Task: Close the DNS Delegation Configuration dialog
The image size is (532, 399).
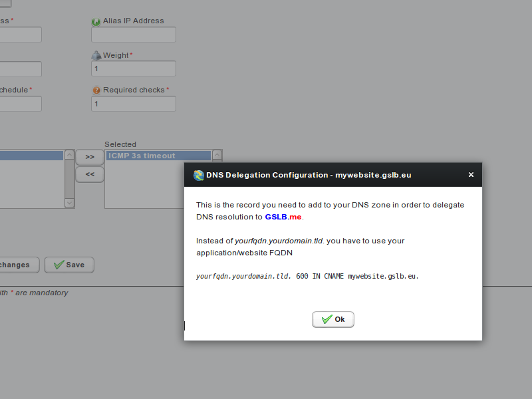Action: pos(471,175)
